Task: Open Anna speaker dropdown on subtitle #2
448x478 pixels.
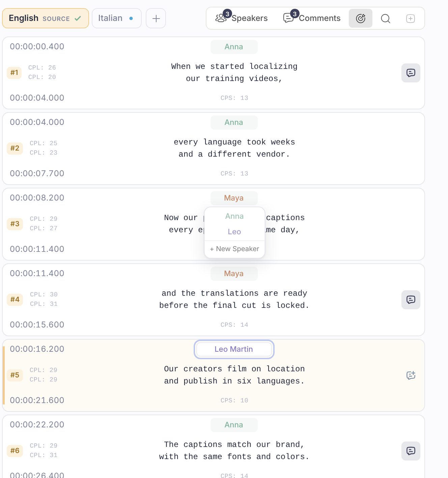Action: coord(234,122)
